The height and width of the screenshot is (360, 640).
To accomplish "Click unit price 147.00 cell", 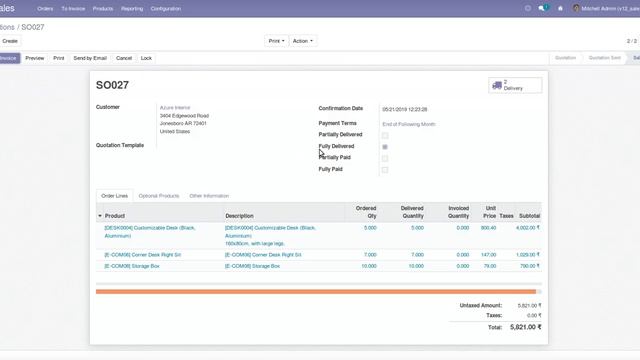I will [488, 255].
